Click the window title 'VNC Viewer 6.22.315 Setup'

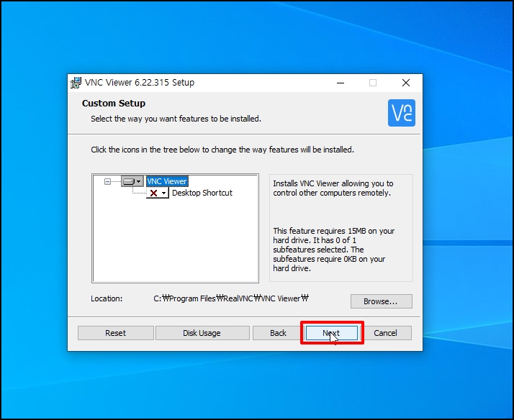pyautogui.click(x=140, y=83)
